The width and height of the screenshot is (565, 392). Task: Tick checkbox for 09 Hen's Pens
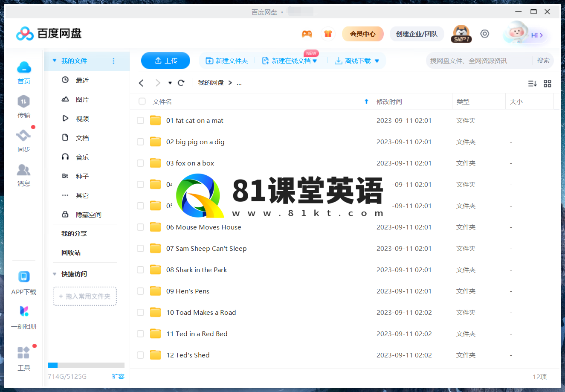tap(140, 291)
